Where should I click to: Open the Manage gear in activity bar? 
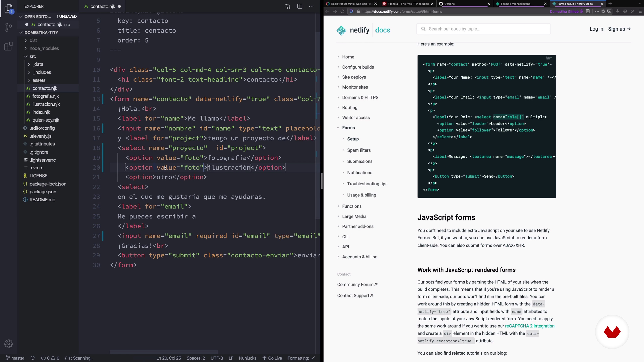(x=9, y=344)
